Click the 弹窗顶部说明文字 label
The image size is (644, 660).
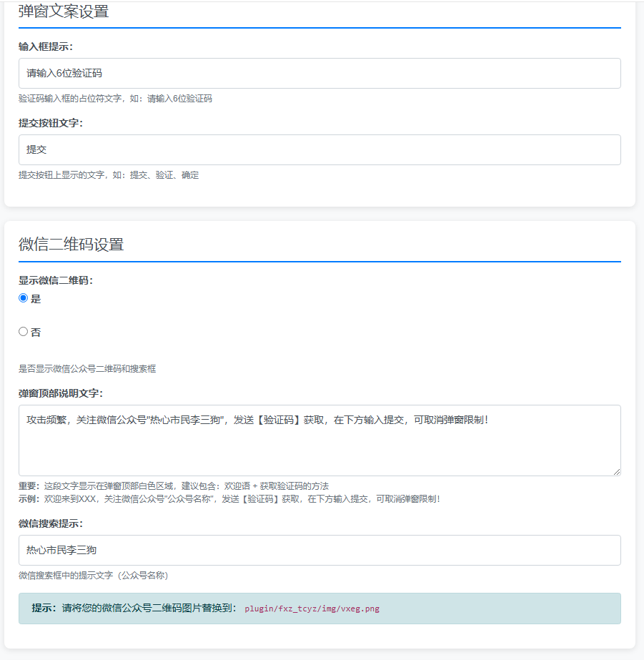[x=61, y=393]
